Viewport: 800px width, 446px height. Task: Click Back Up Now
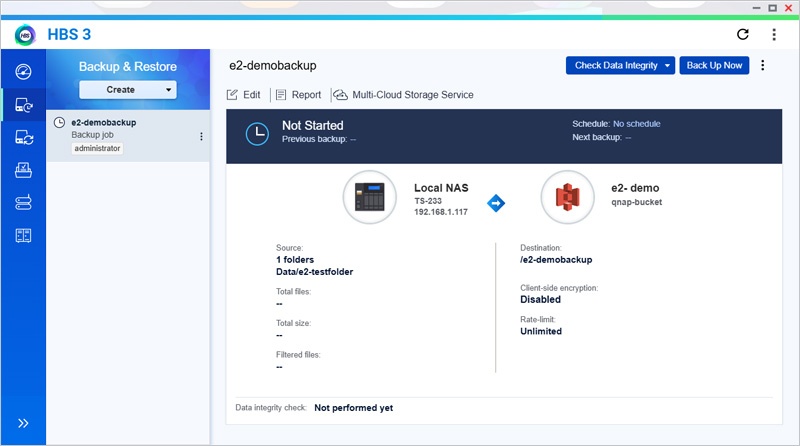click(x=714, y=65)
